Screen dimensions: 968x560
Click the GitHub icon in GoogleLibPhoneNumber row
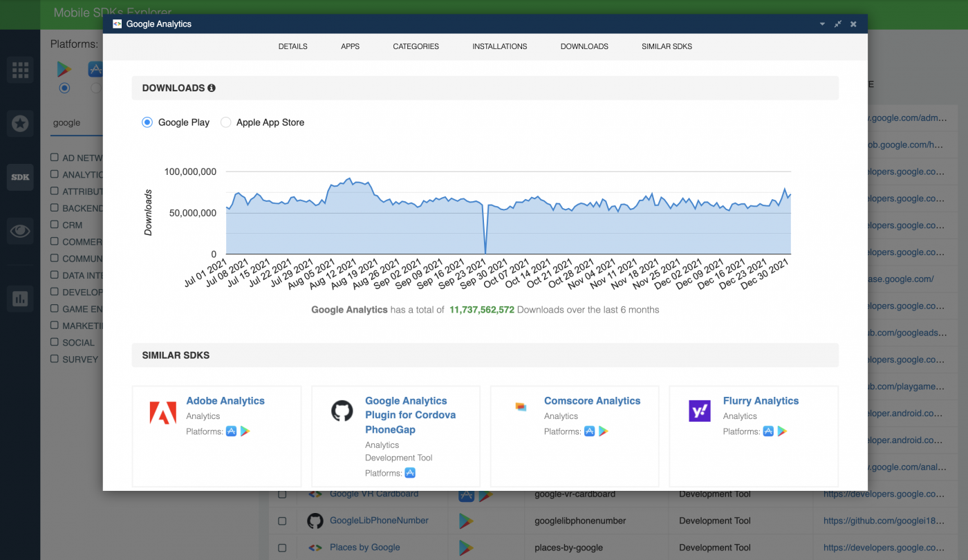tap(315, 521)
